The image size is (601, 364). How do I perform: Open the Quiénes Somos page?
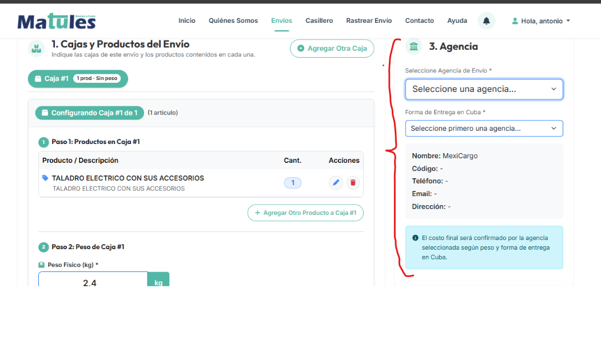[x=233, y=21]
